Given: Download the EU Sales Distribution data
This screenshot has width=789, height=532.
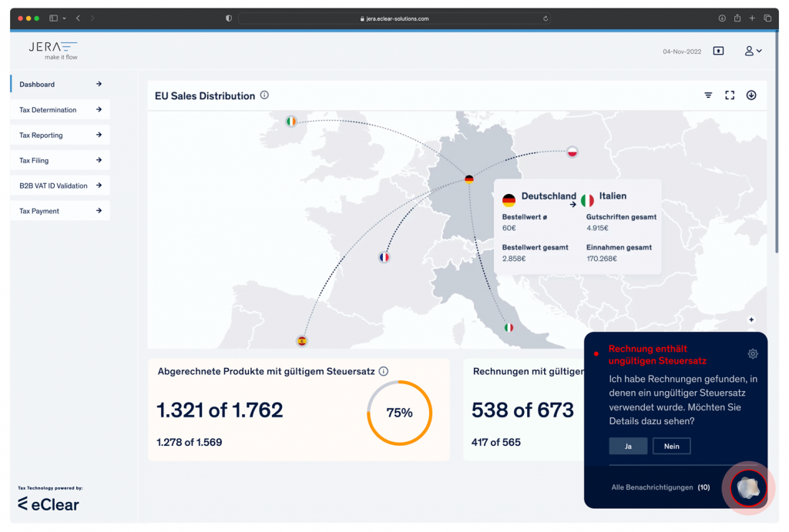Looking at the screenshot, I should (751, 95).
